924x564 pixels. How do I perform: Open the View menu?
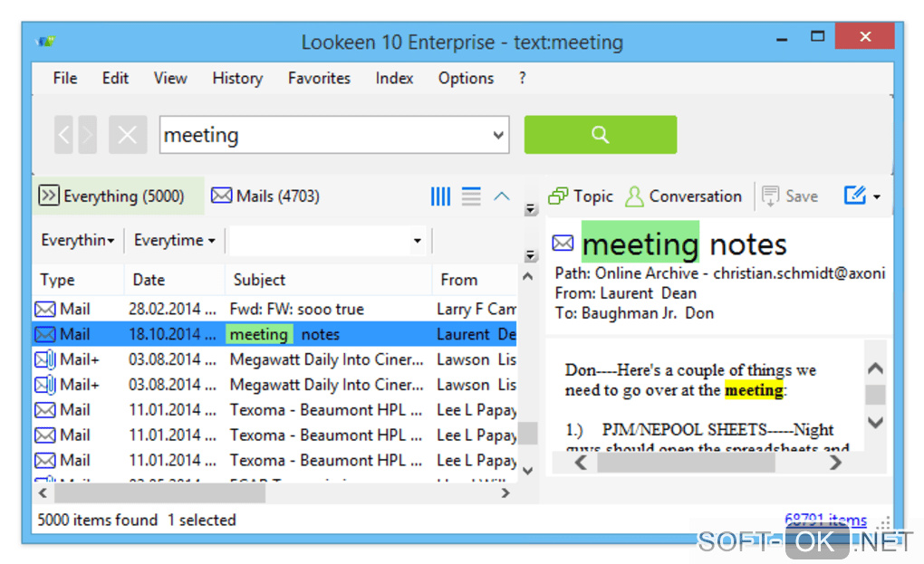click(x=170, y=78)
